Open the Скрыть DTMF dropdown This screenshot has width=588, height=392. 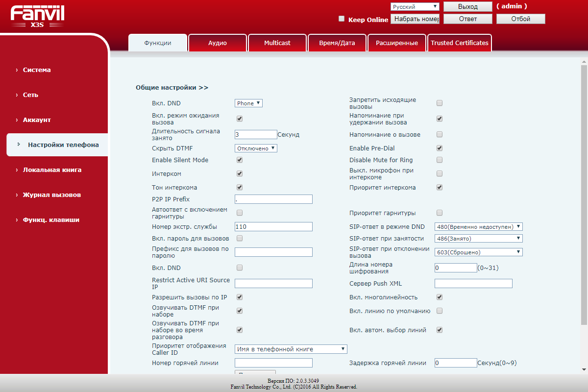point(256,148)
